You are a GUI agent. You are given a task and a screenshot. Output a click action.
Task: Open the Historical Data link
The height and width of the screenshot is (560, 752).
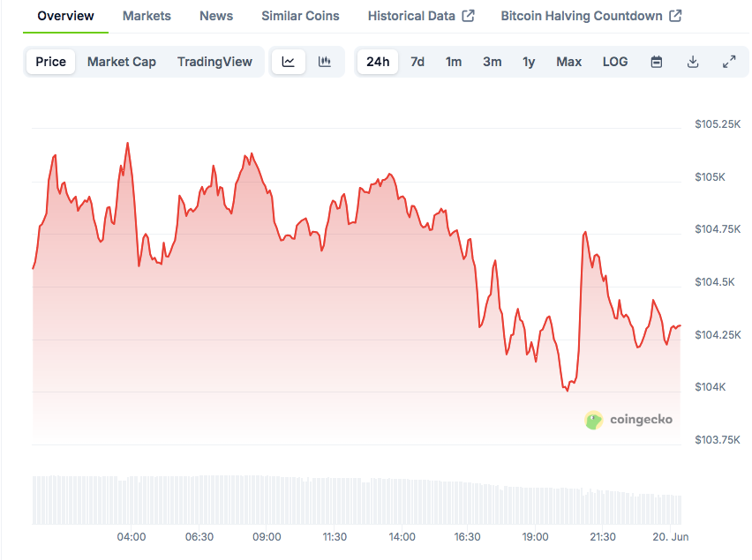pos(411,16)
